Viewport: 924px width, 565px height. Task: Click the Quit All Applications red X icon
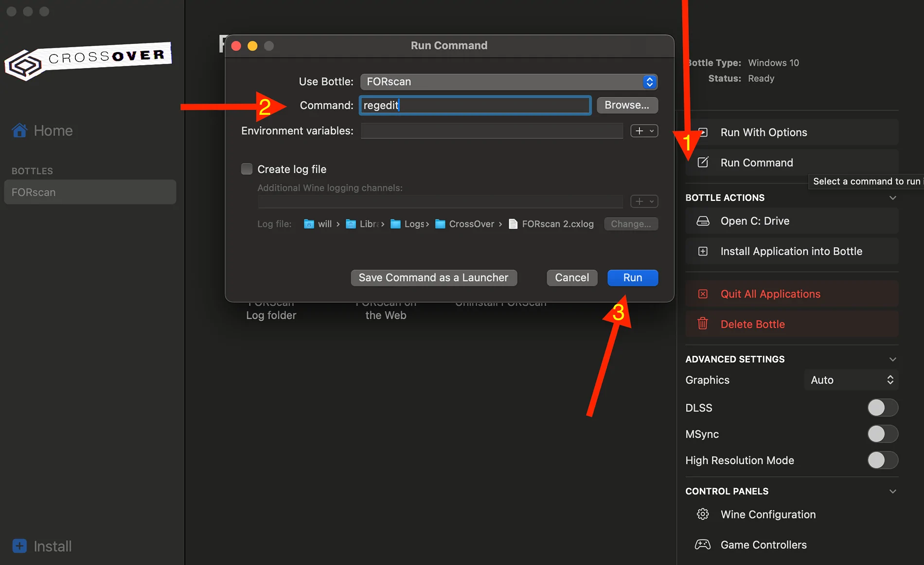click(703, 294)
